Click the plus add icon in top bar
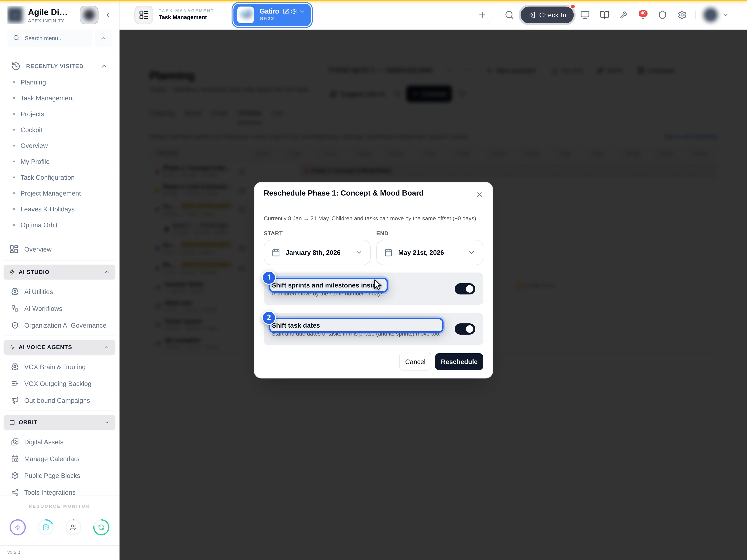747x560 pixels. click(x=482, y=15)
